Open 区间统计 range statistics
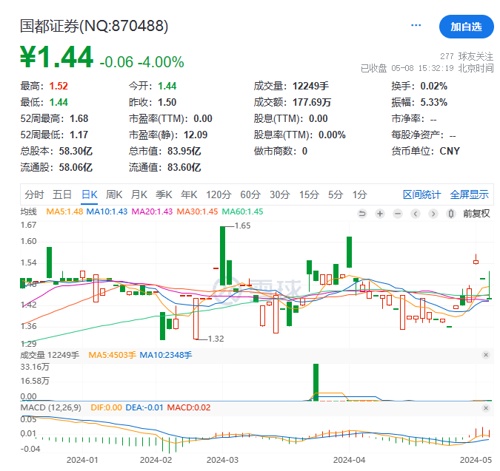 pos(422,195)
